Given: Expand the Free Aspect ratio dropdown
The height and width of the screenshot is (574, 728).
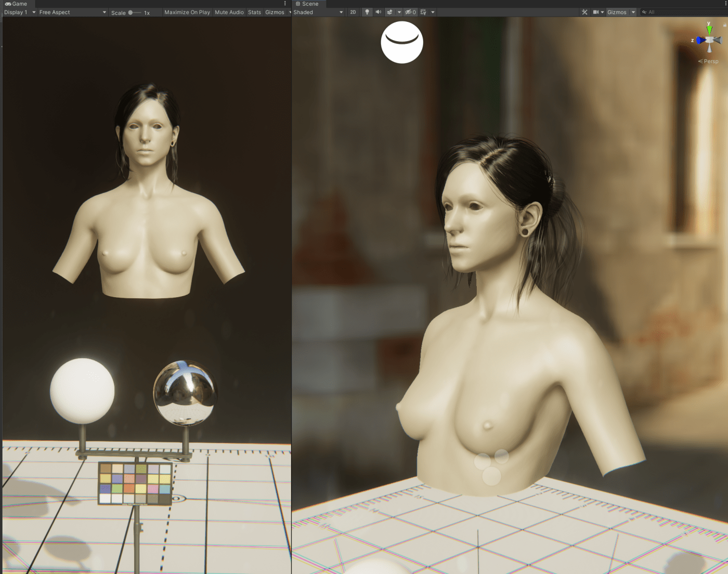Looking at the screenshot, I should click(x=72, y=12).
